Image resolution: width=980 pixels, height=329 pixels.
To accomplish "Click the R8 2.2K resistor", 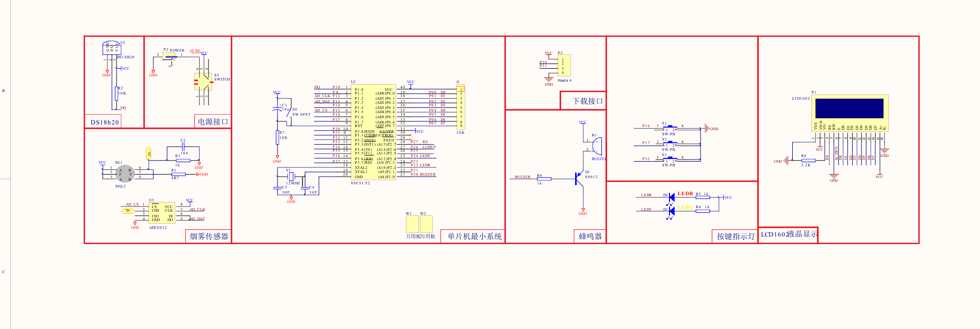I will point(806,160).
